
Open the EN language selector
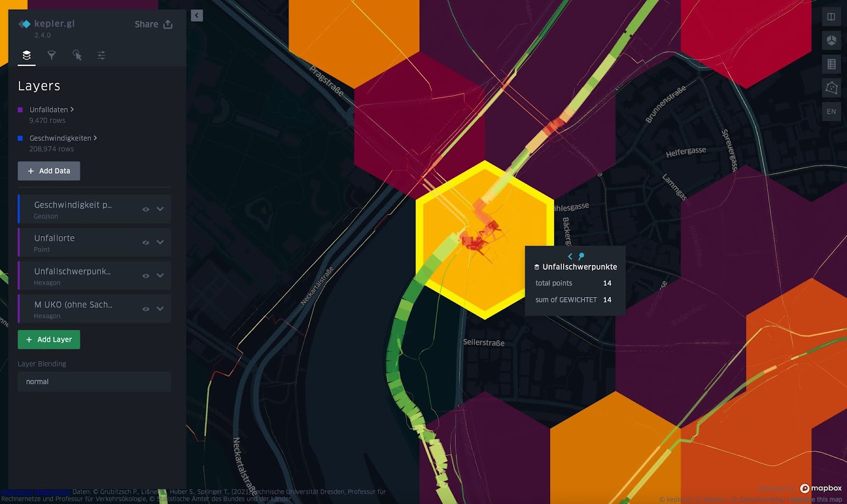(x=831, y=112)
